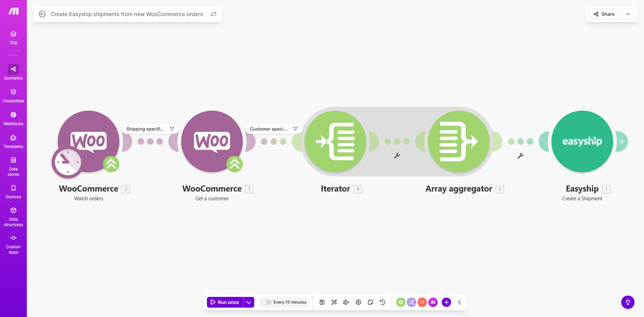Open scenario options icon next to title
The width and height of the screenshot is (644, 317).
[213, 14]
